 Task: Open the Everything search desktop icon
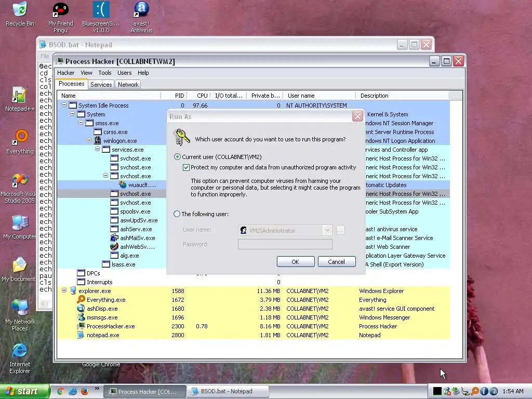[x=20, y=142]
